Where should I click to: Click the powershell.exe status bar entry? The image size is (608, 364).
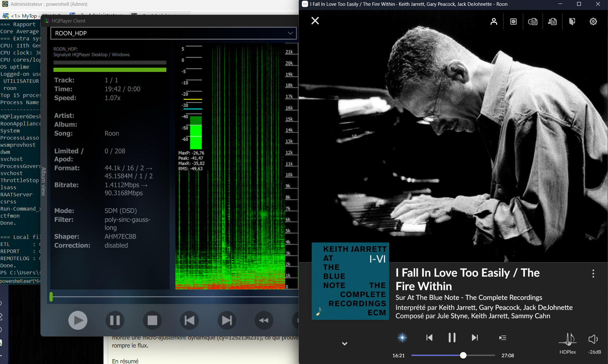pyautogui.click(x=20, y=281)
